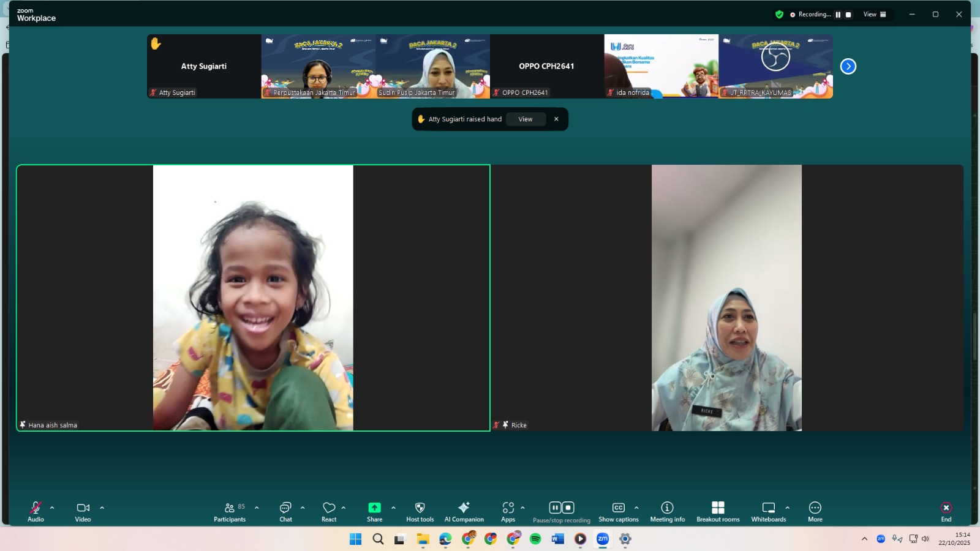The width and height of the screenshot is (980, 551).
Task: Open the Participants panel
Action: coord(229,511)
